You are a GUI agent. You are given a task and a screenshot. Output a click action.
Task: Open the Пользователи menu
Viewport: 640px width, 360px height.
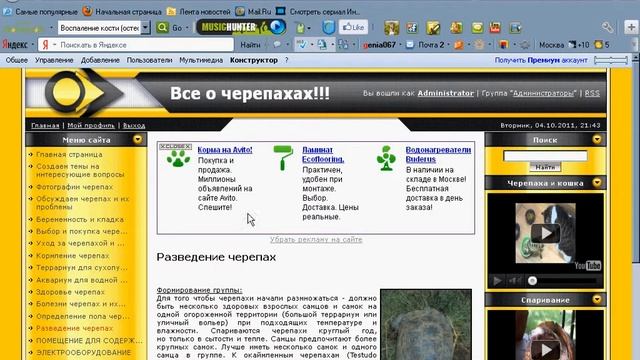[x=149, y=60]
